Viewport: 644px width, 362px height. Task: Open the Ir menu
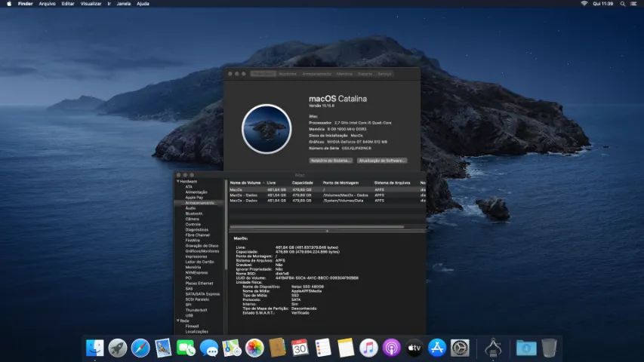coord(109,4)
